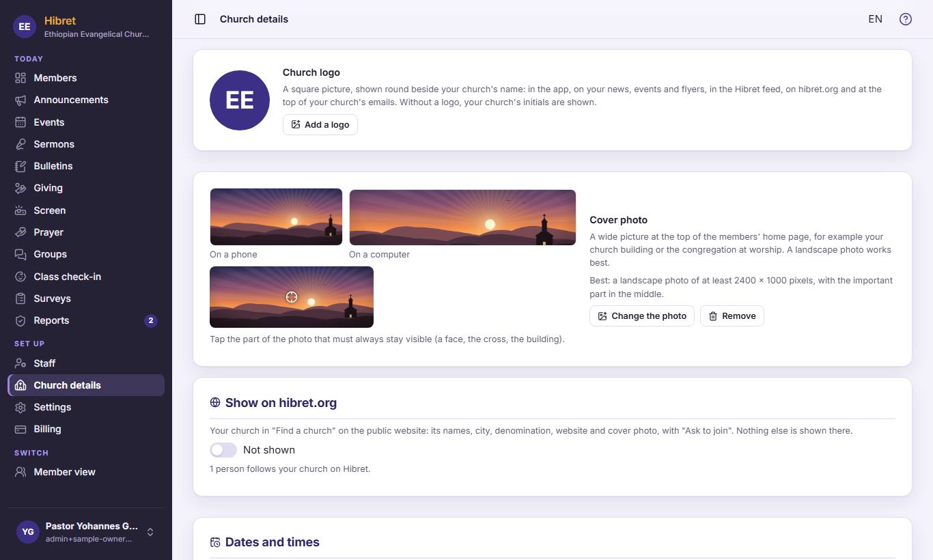This screenshot has height=560, width=933.
Task: Click the Billing card icon
Action: [20, 429]
